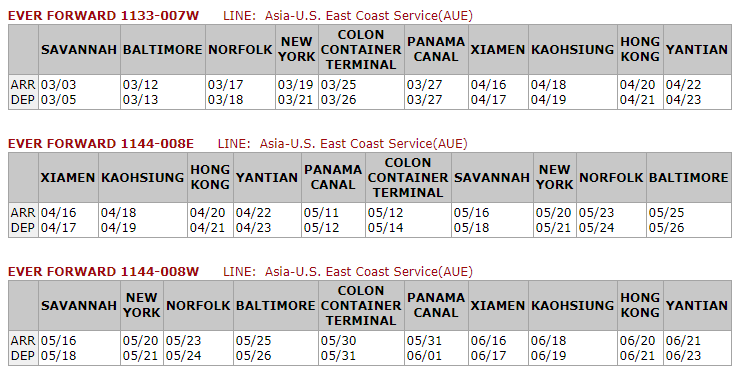Viewport: 740px width, 371px height.
Task: Select Panama Canal departure date 06/01
Action: pyautogui.click(x=424, y=355)
